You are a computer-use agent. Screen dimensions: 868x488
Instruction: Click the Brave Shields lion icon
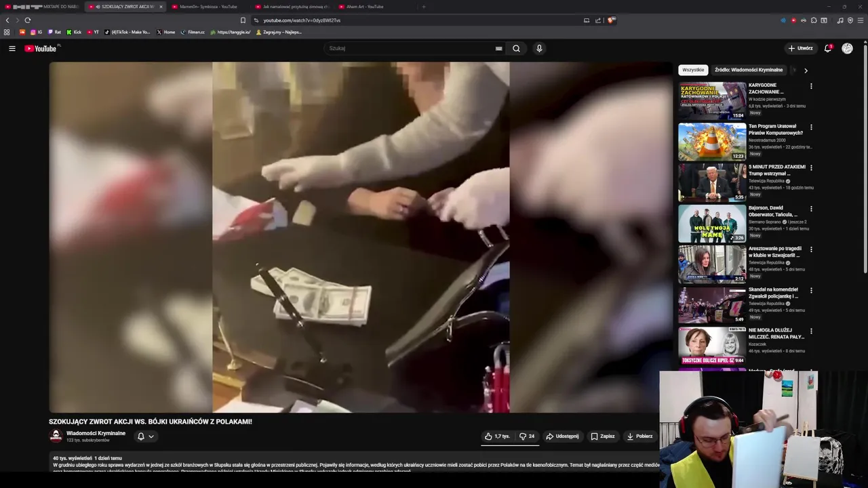[x=612, y=20]
